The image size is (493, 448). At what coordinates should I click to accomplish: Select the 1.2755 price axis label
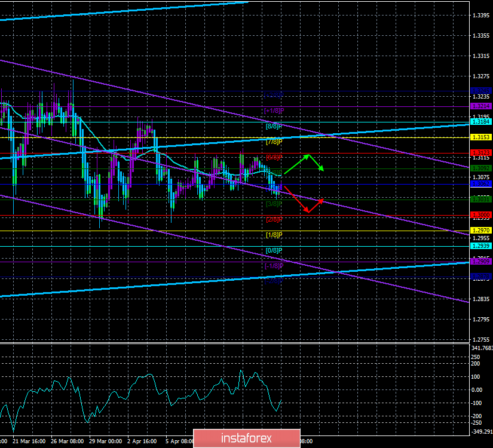(x=481, y=340)
